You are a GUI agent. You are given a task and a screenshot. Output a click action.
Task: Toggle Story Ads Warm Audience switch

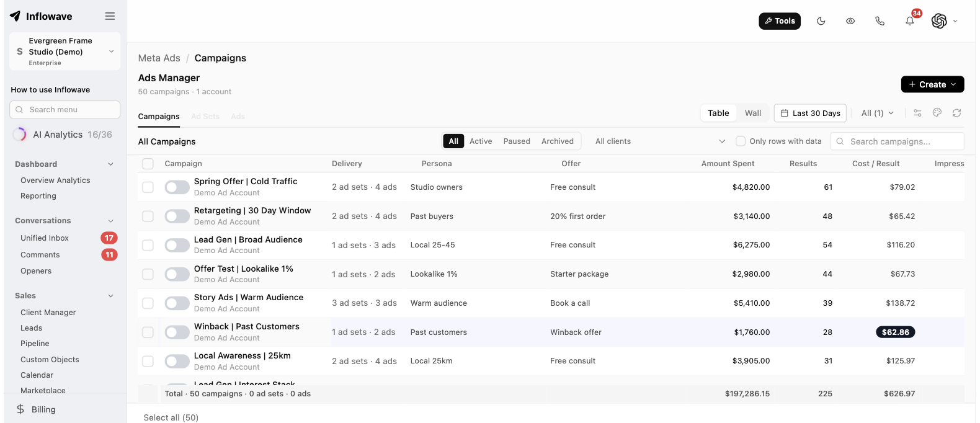coord(177,303)
